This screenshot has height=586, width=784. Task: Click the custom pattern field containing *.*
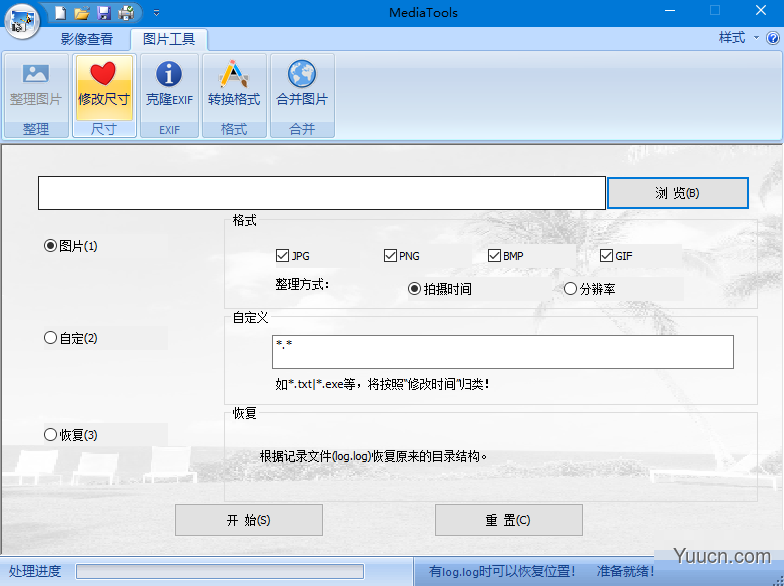[x=502, y=352]
